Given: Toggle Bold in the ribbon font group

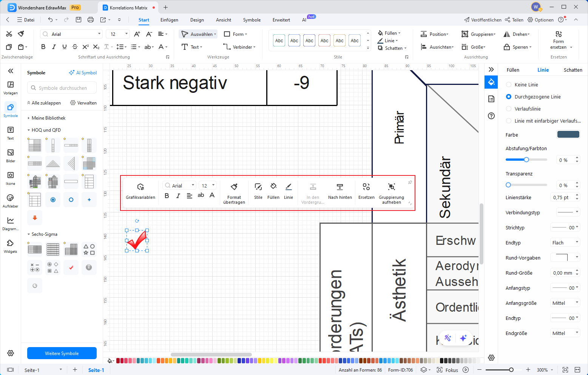Looking at the screenshot, I should (x=43, y=47).
